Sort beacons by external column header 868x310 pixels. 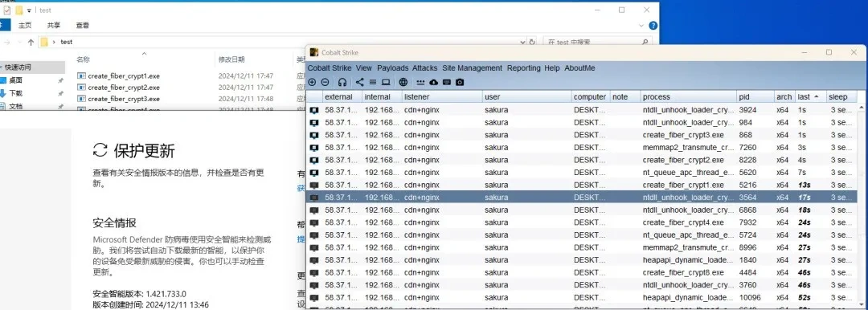342,97
